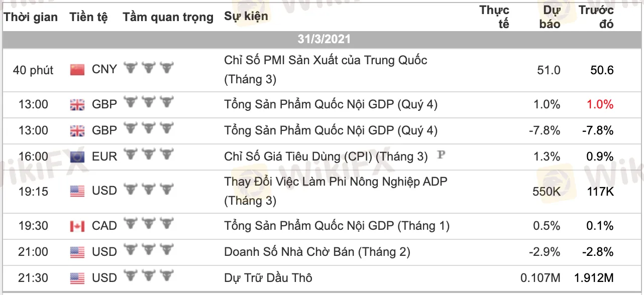Sort by the Thời gian column header
The width and height of the screenshot is (644, 295).
tap(31, 17)
